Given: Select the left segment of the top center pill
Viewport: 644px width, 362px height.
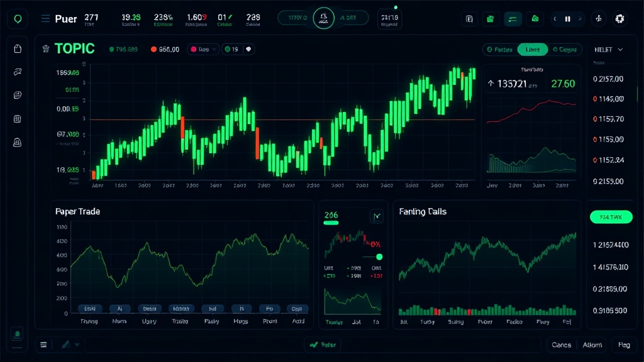Looking at the screenshot, I should coord(296,18).
